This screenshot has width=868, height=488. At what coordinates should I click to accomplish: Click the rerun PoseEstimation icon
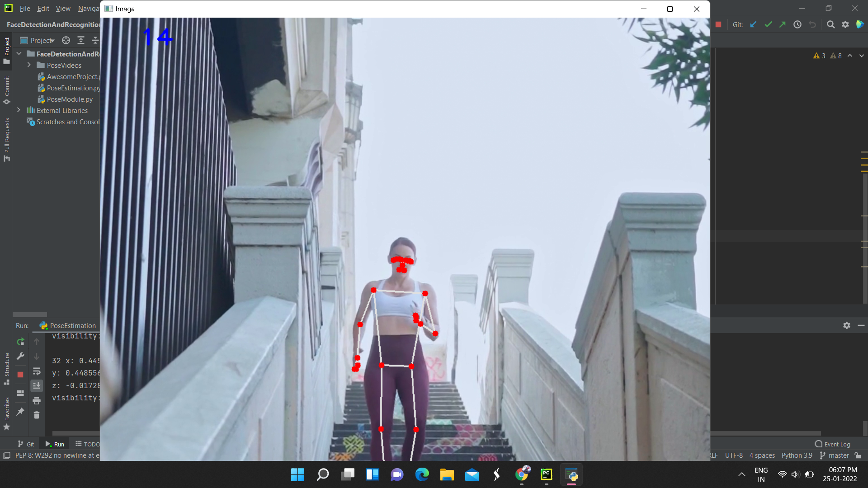(20, 342)
